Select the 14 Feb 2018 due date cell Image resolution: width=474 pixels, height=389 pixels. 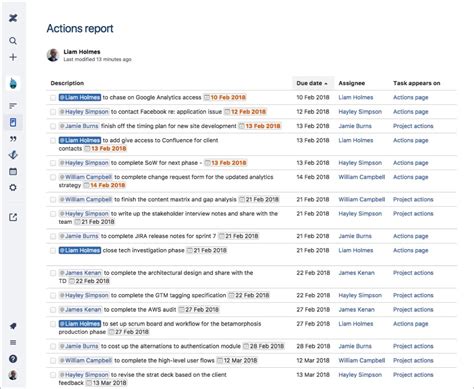[313, 177]
